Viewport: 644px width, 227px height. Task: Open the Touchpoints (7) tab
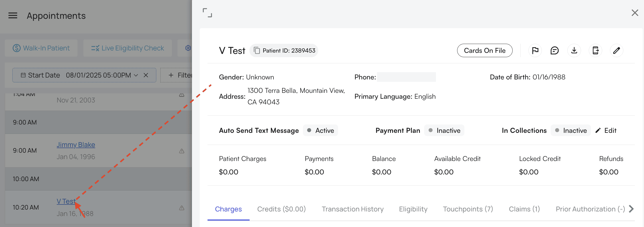[468, 209]
